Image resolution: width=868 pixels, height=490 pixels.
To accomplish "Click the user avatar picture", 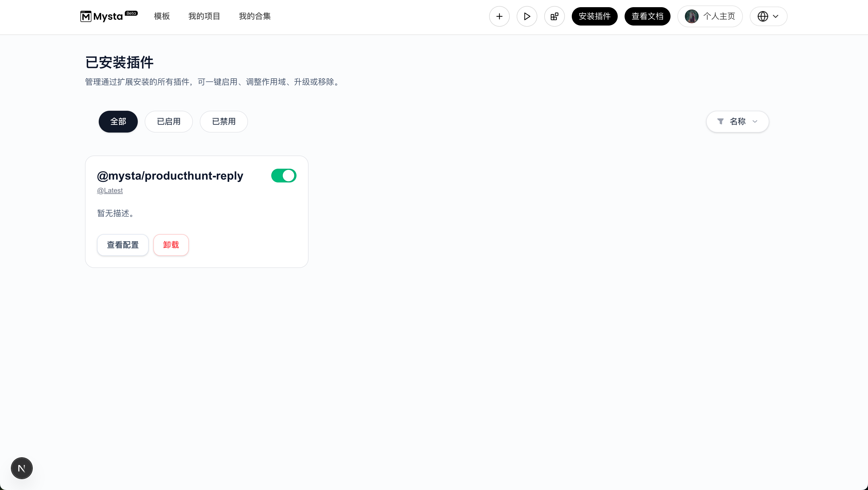I will point(691,16).
